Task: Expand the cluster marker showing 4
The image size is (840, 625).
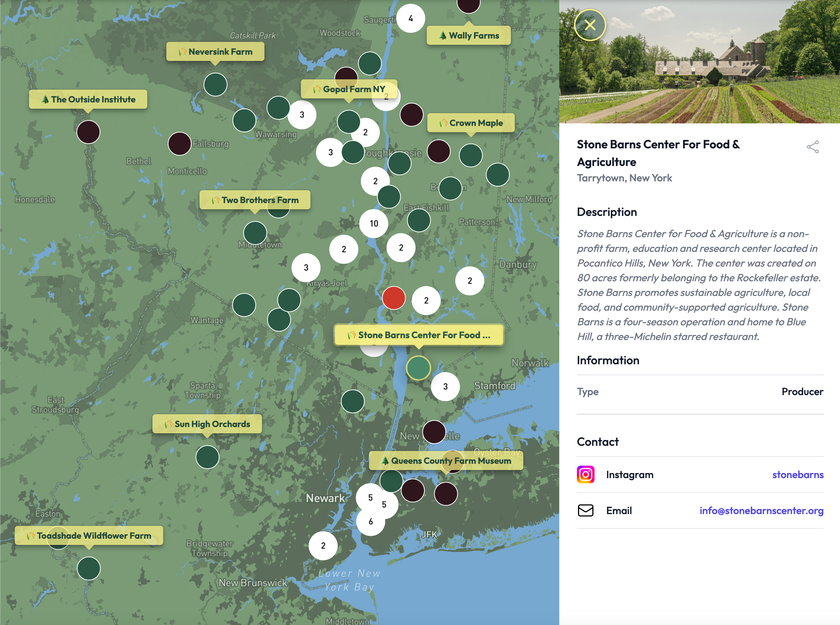Action: click(x=410, y=18)
